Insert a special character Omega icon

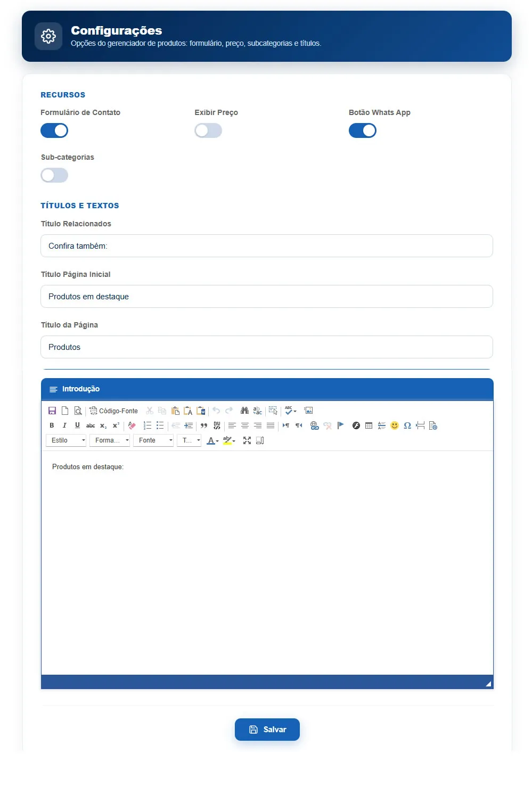tap(407, 425)
